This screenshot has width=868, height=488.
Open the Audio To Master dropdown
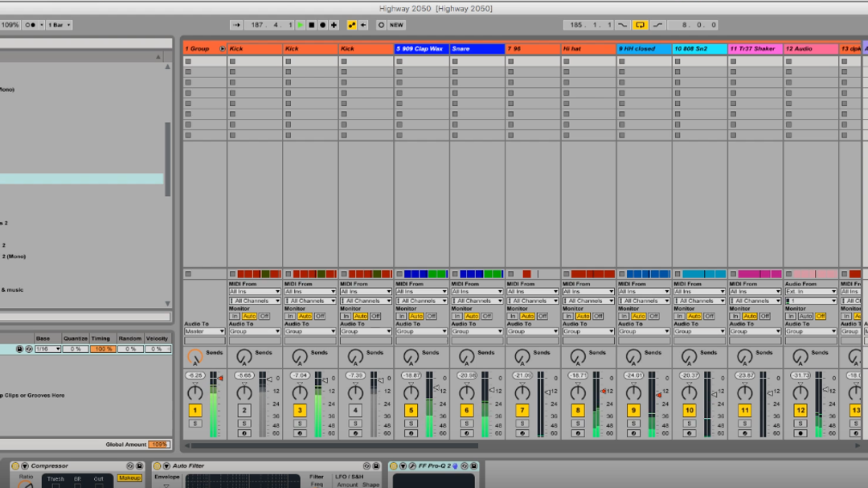click(x=205, y=331)
